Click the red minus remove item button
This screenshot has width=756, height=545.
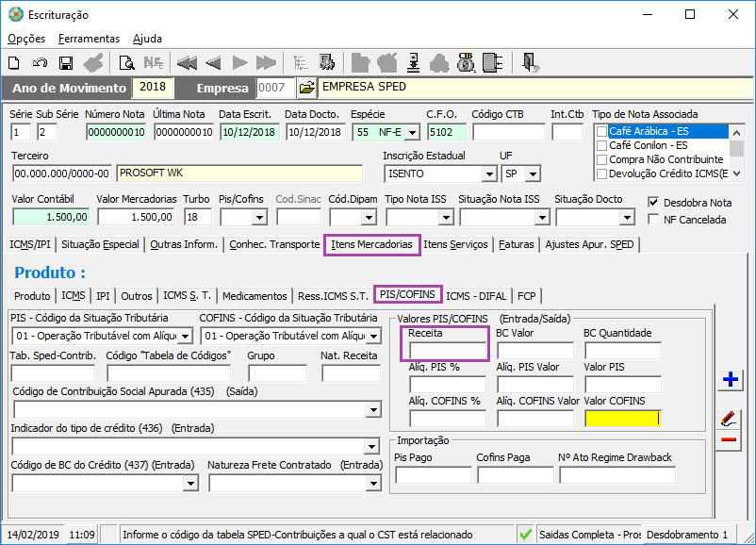(729, 439)
